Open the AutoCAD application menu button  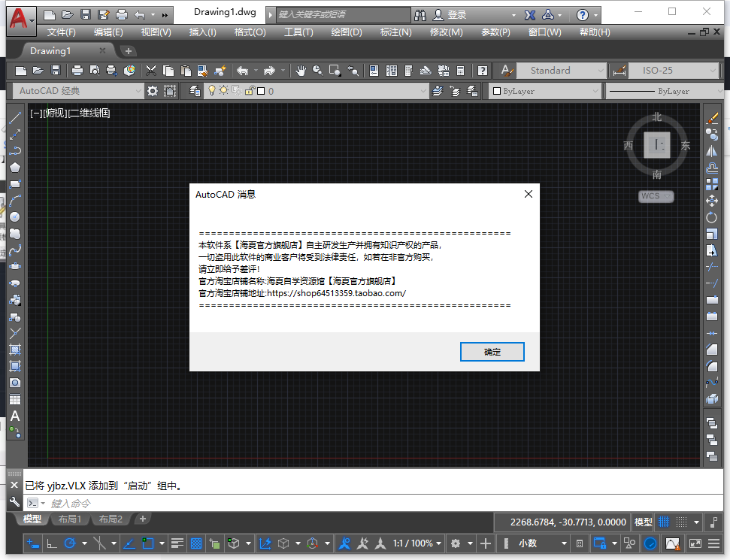pos(21,20)
